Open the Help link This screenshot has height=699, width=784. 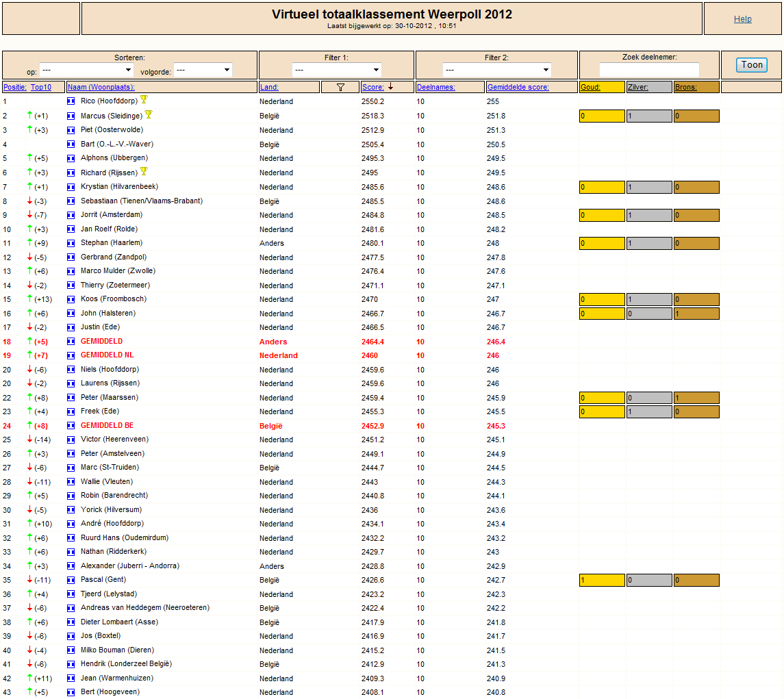(742, 19)
